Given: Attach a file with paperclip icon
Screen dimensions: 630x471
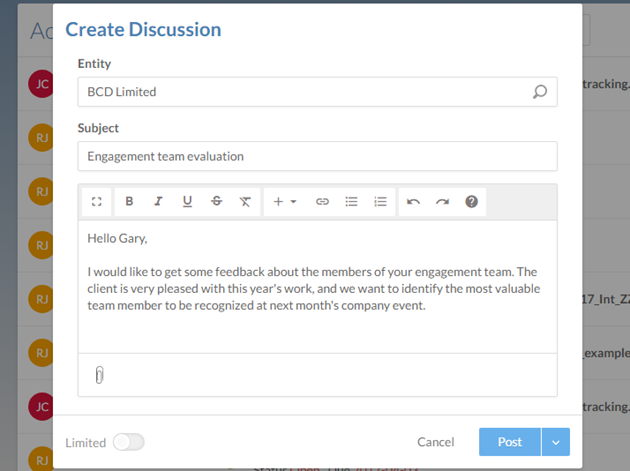Looking at the screenshot, I should 99,375.
